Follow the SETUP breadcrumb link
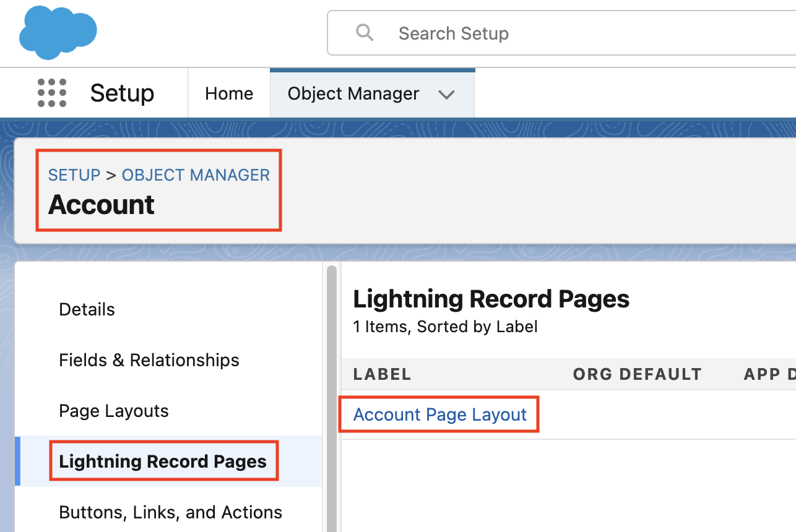This screenshot has width=796, height=532. (74, 175)
